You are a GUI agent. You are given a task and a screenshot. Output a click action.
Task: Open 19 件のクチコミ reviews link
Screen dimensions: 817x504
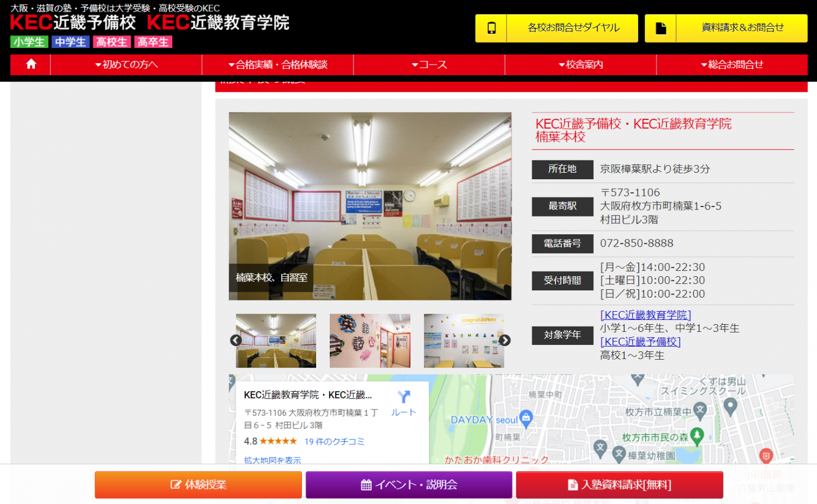334,441
